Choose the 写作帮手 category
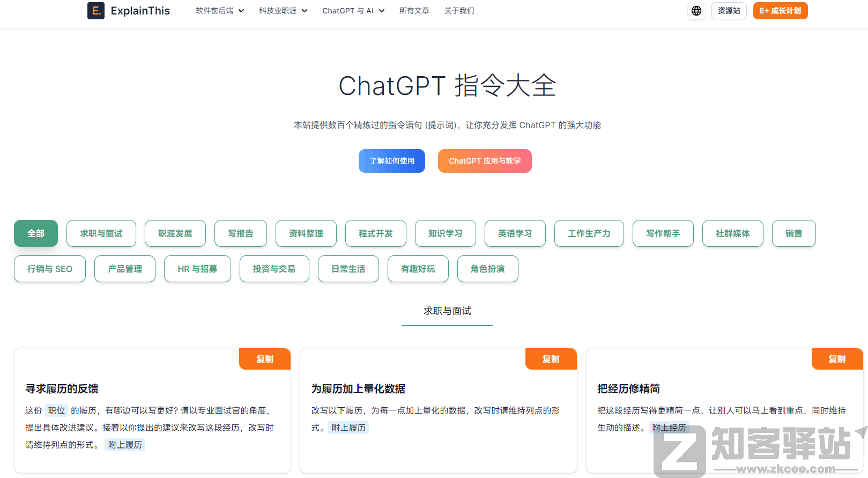 pos(663,233)
